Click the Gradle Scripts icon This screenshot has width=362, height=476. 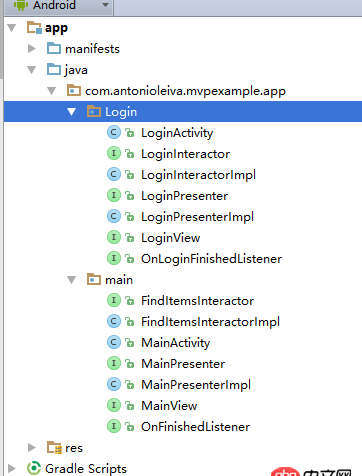point(34,468)
